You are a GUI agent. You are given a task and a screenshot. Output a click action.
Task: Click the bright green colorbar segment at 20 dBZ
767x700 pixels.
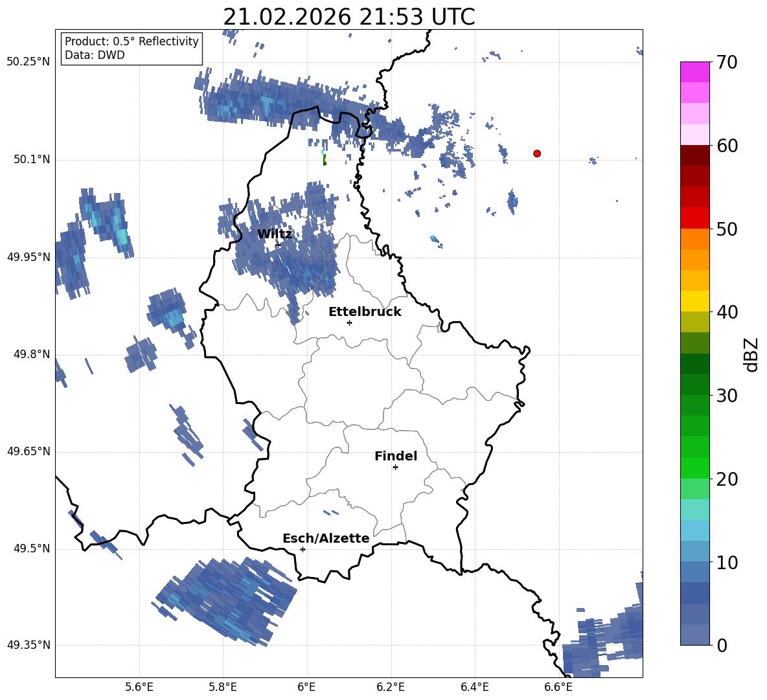(x=694, y=468)
